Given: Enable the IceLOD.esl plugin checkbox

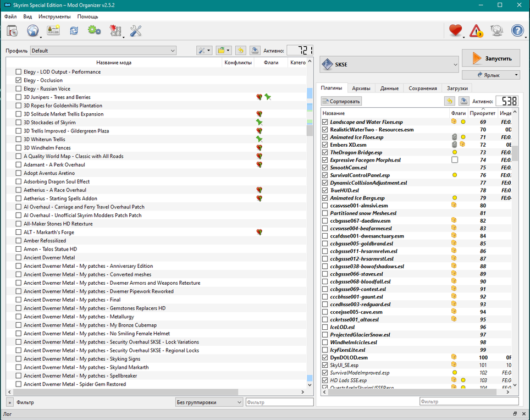Looking at the screenshot, I should click(x=325, y=327).
